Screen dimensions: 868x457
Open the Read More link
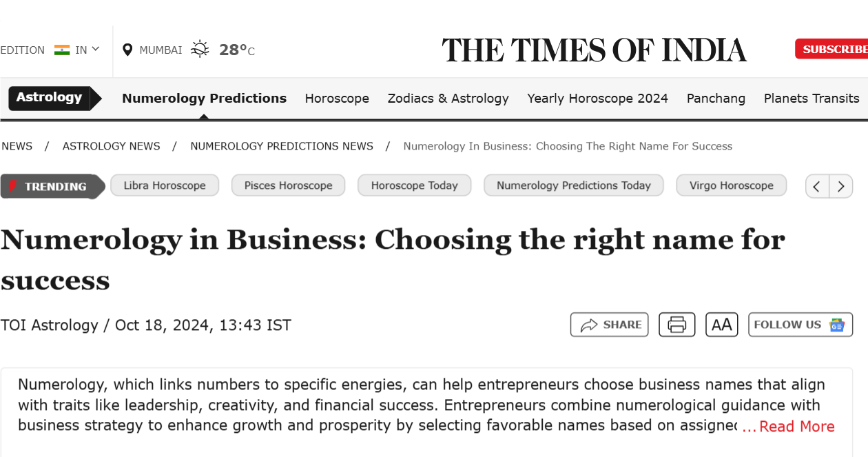pyautogui.click(x=796, y=426)
